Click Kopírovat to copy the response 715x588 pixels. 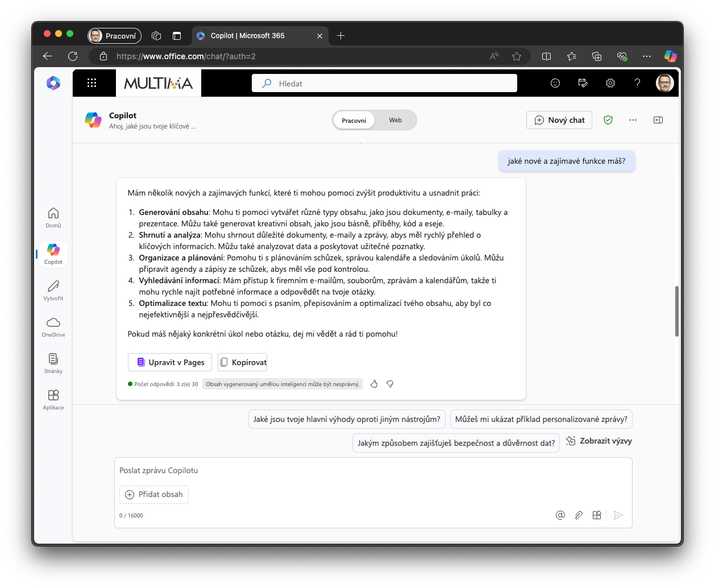(243, 362)
